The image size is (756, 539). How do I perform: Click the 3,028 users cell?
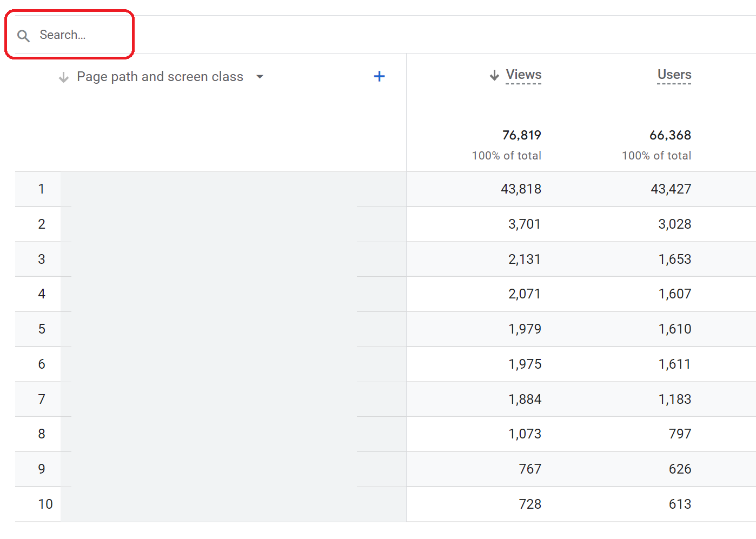pyautogui.click(x=675, y=224)
